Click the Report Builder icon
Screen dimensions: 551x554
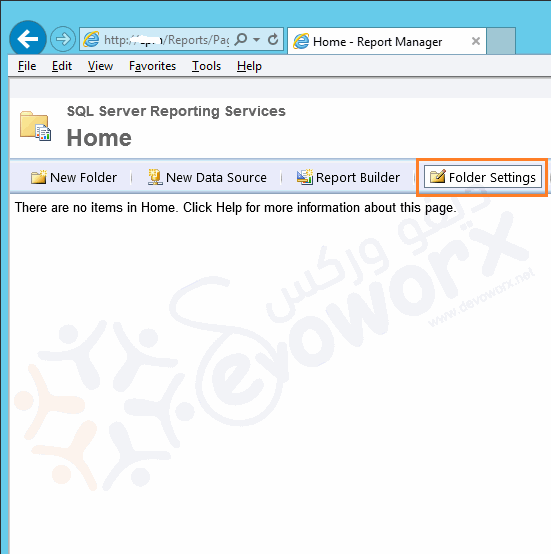point(305,177)
